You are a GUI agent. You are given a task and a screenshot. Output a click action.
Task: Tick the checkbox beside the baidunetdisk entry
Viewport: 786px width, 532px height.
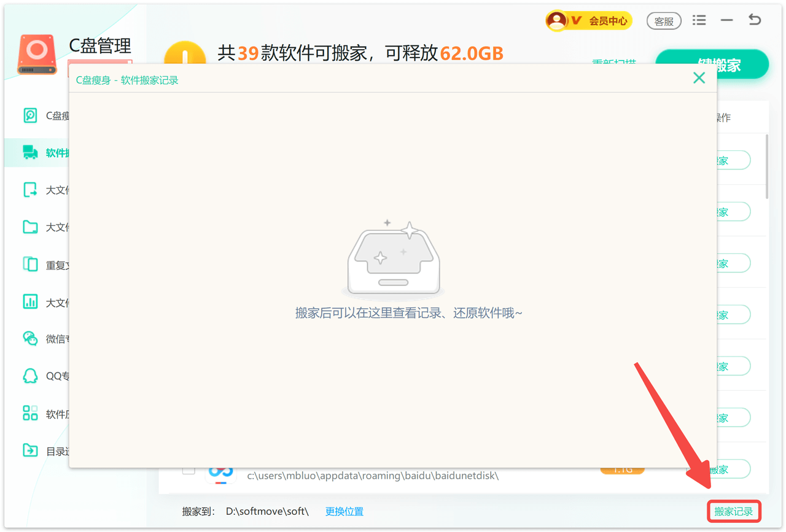[x=189, y=470]
